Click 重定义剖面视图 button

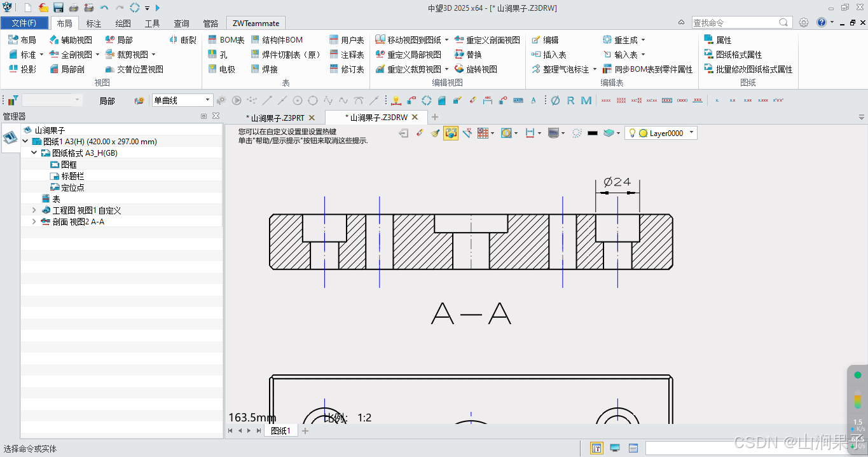pyautogui.click(x=488, y=39)
